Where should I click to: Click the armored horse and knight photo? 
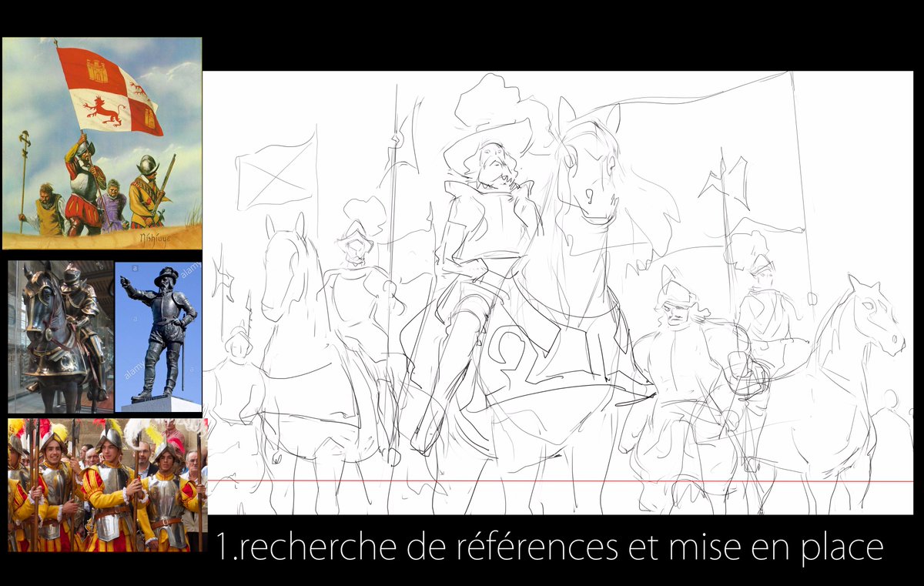[61, 337]
